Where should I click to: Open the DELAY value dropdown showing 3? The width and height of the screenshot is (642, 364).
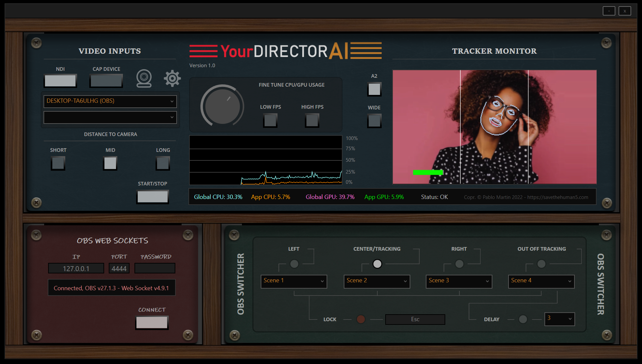click(x=560, y=319)
